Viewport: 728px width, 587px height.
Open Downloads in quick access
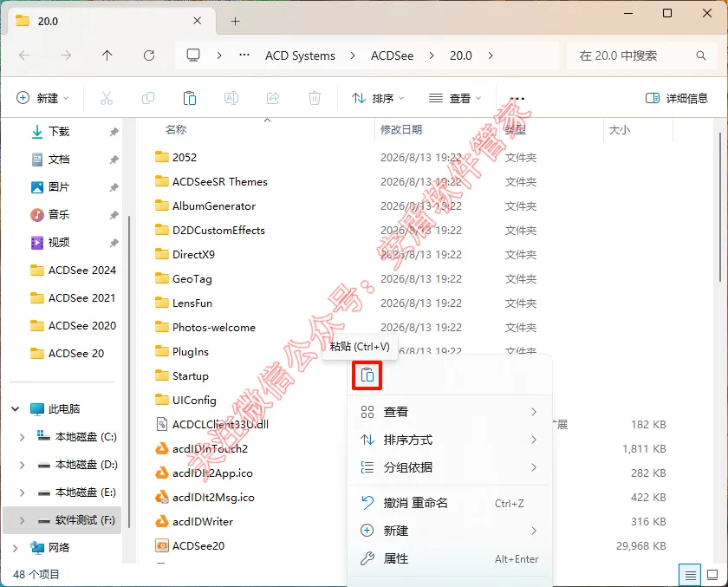59,132
